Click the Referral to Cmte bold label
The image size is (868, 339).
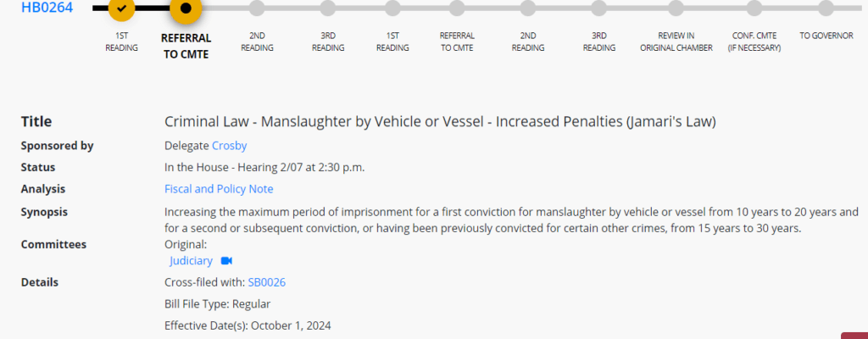point(186,47)
